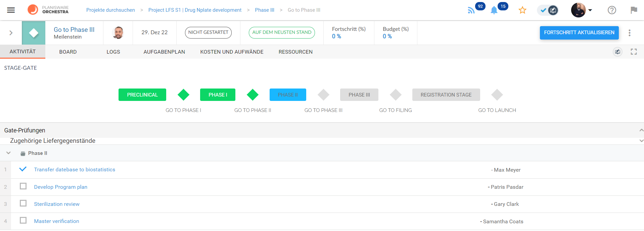The image size is (644, 231).
Task: Open the three-dot more options menu
Action: point(630,33)
